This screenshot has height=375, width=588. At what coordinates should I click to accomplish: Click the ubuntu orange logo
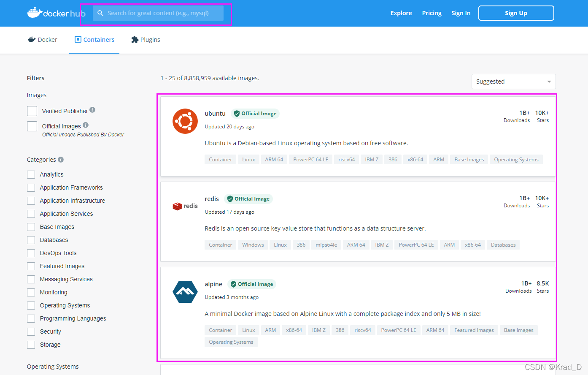tap(185, 121)
